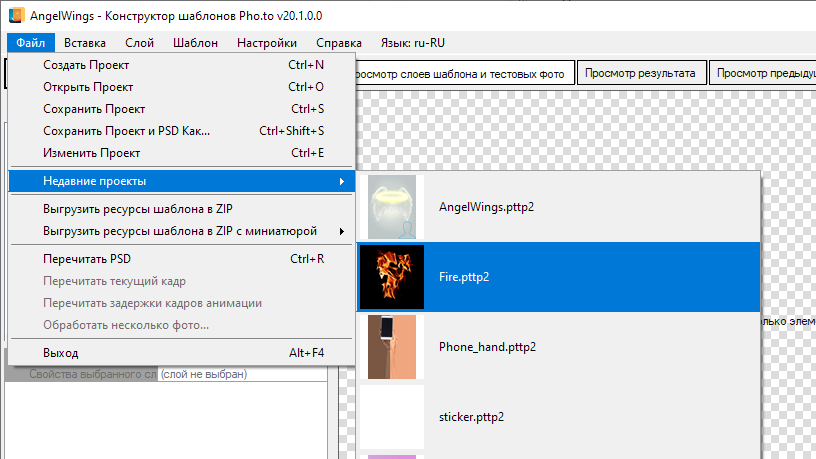
Task: Choose Сохранить Проект menu entry
Action: (x=182, y=109)
